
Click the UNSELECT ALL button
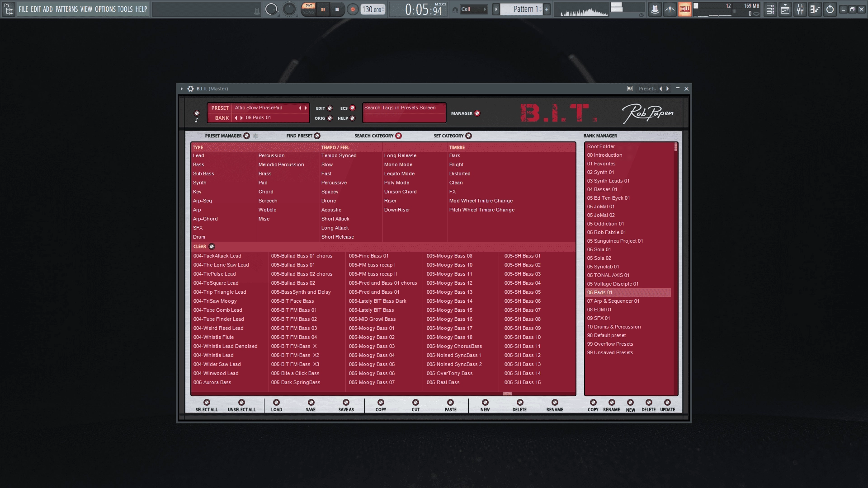241,402
